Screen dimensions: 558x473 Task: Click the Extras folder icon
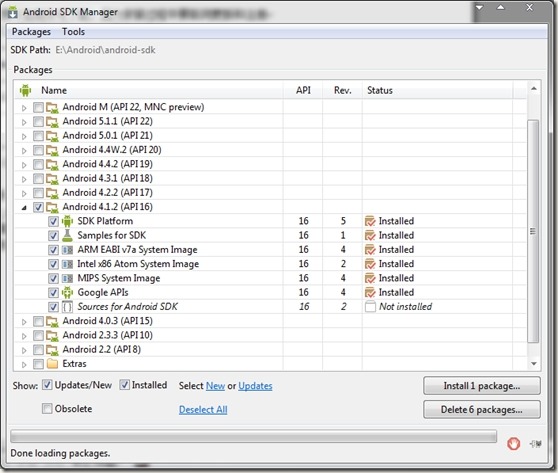(52, 364)
